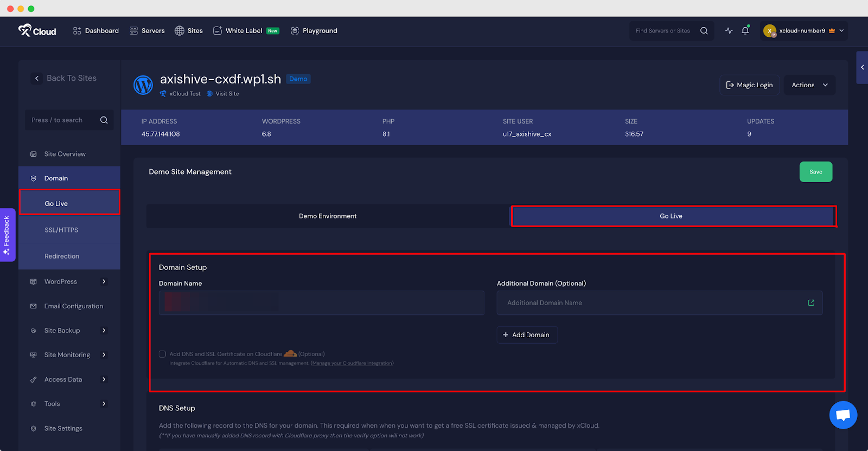Click the Site Backup icon
Image resolution: width=868 pixels, height=451 pixels.
pyautogui.click(x=34, y=331)
